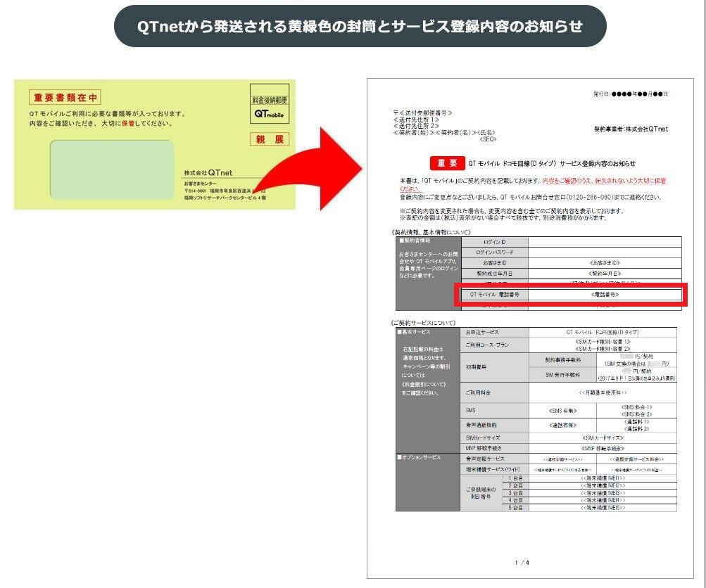Click envelope line '内容をご確認いただき、大切に保管'
Image resolution: width=706 pixels, height=588 pixels.
click(101, 123)
